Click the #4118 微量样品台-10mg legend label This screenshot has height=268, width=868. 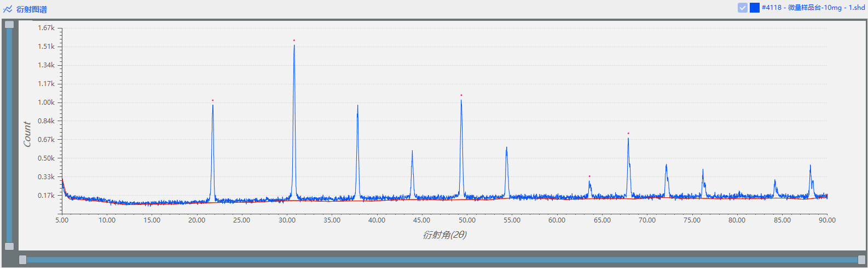tap(813, 8)
